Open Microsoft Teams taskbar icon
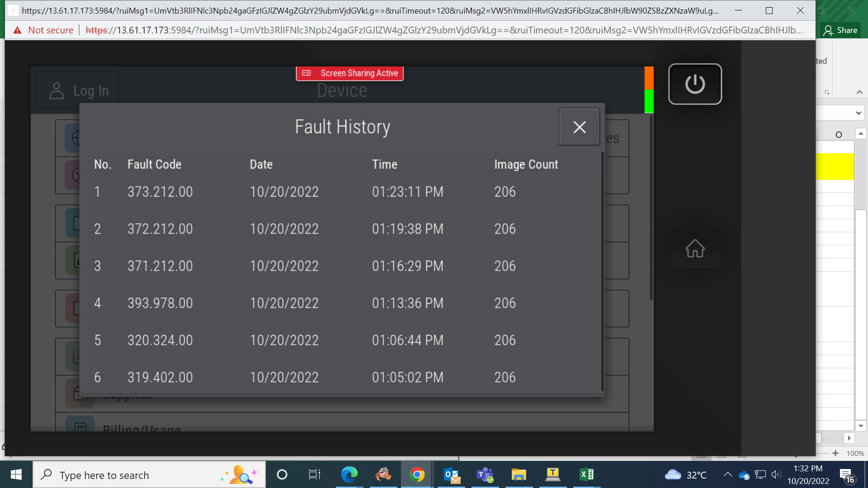Image resolution: width=868 pixels, height=488 pixels. (x=485, y=474)
